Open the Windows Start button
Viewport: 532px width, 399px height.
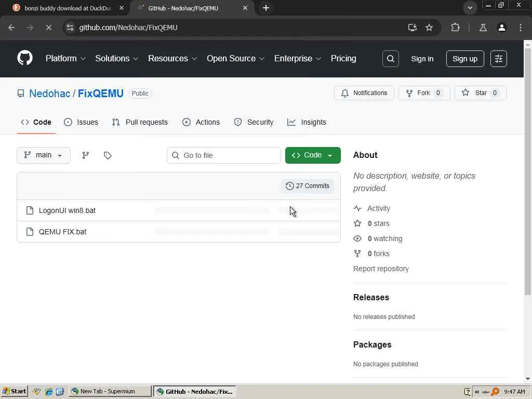(x=14, y=391)
